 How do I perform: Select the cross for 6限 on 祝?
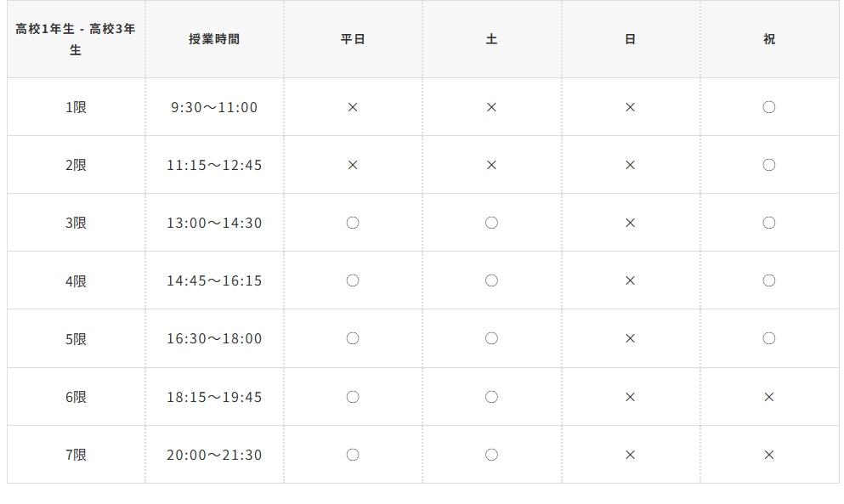pyautogui.click(x=769, y=397)
